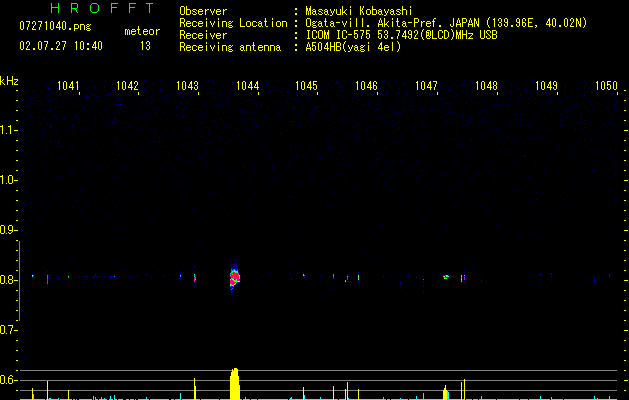Click the 0.7 frequency axis label
The image size is (629, 400).
(x=8, y=330)
